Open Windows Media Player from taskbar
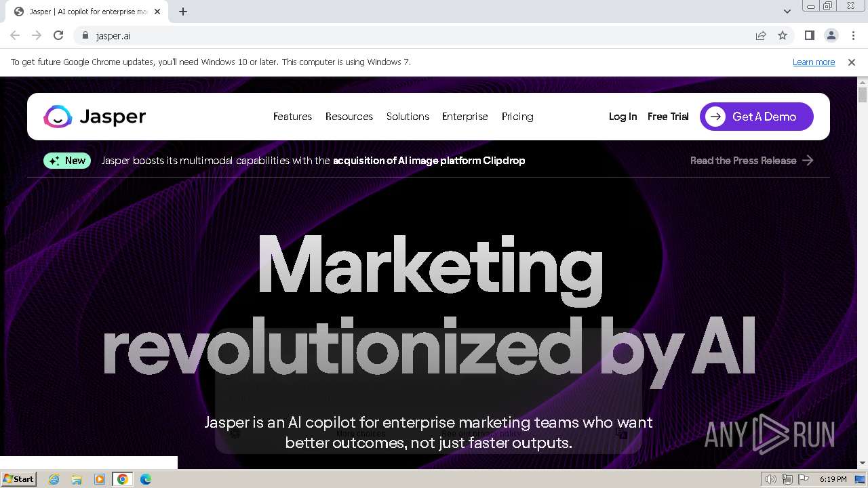 (x=100, y=479)
